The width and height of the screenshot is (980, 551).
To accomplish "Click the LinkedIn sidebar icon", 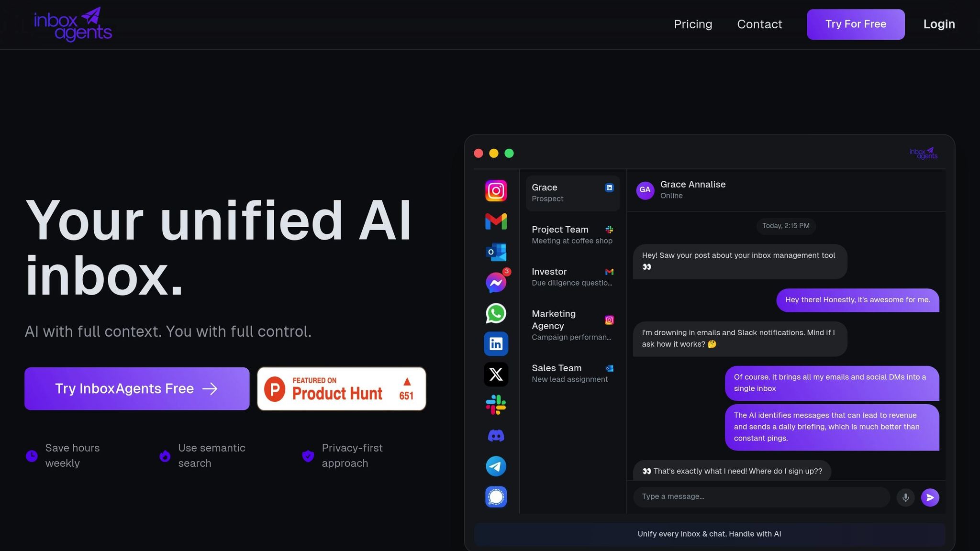I will coord(496,344).
